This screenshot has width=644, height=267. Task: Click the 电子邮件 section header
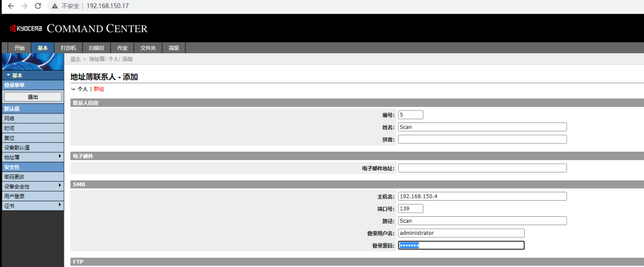click(x=357, y=156)
